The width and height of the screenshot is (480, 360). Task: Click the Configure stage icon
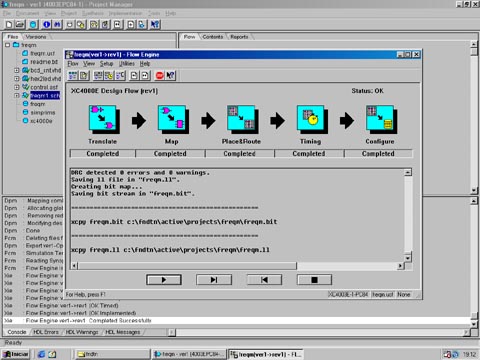click(381, 120)
